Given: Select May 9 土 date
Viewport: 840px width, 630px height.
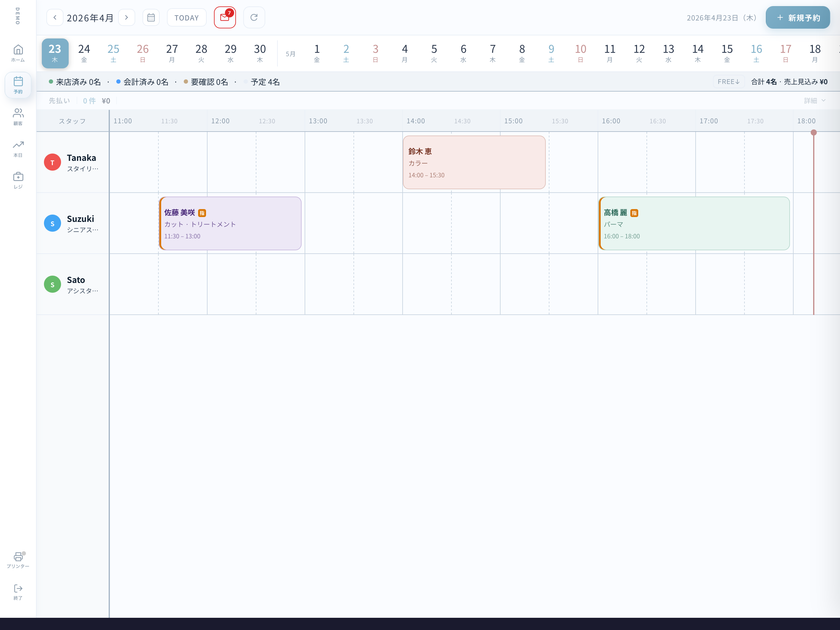Looking at the screenshot, I should click(551, 53).
